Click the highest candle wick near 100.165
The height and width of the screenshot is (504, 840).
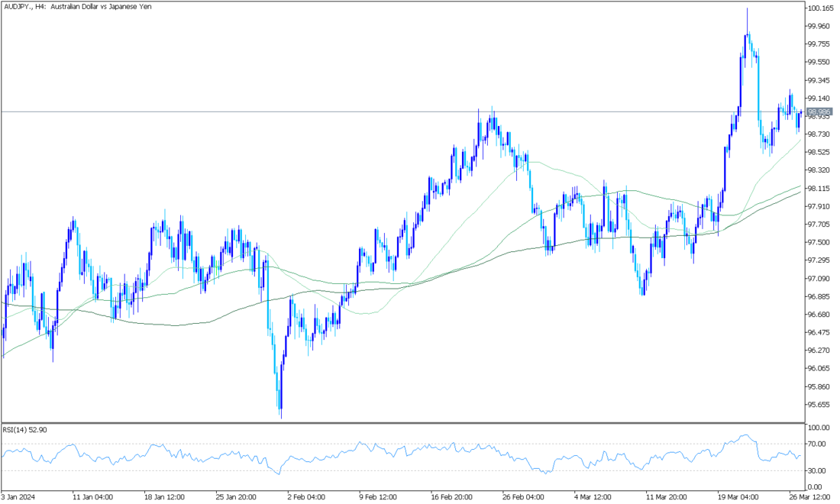[747, 11]
